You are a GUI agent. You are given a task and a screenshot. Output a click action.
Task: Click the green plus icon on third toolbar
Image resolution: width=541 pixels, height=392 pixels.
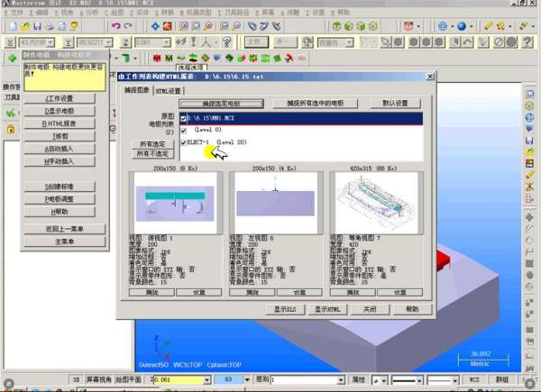click(13, 59)
